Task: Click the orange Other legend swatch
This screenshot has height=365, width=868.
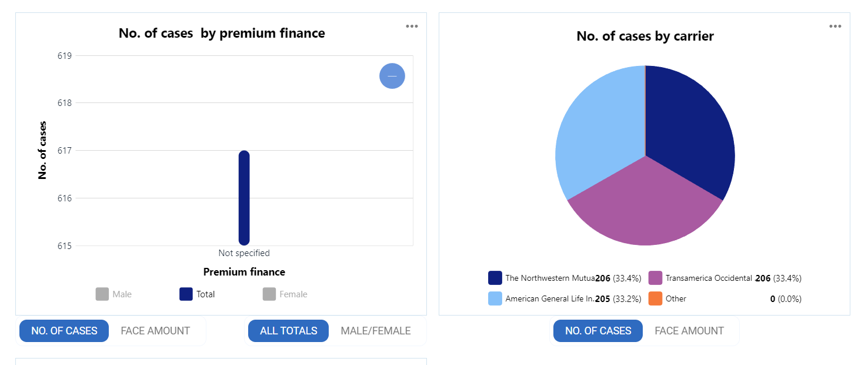Action: pos(655,298)
